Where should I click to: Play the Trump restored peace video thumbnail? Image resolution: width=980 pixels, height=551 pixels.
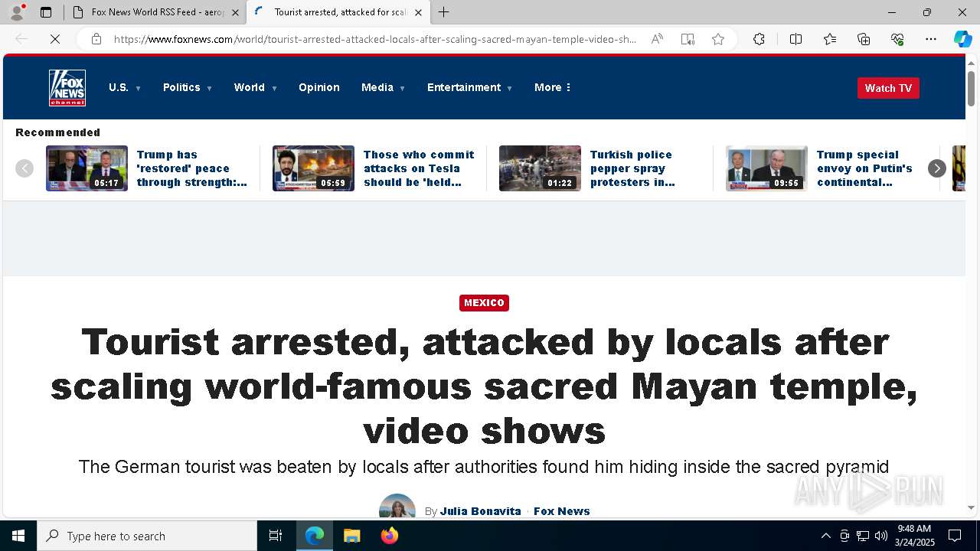coord(87,168)
